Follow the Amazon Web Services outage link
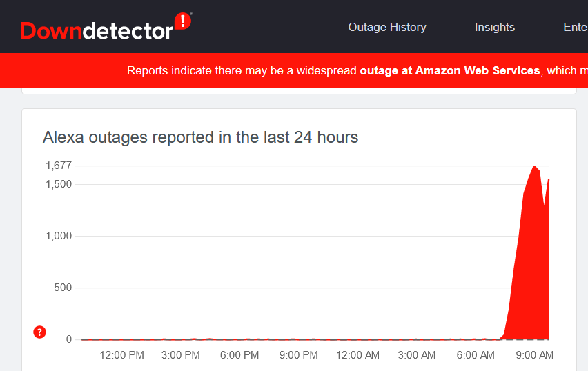 click(x=450, y=70)
